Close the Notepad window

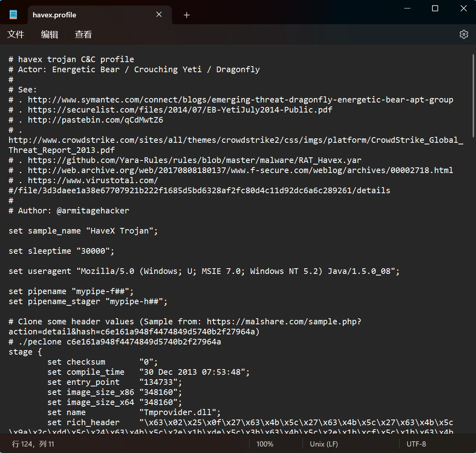pos(463,8)
